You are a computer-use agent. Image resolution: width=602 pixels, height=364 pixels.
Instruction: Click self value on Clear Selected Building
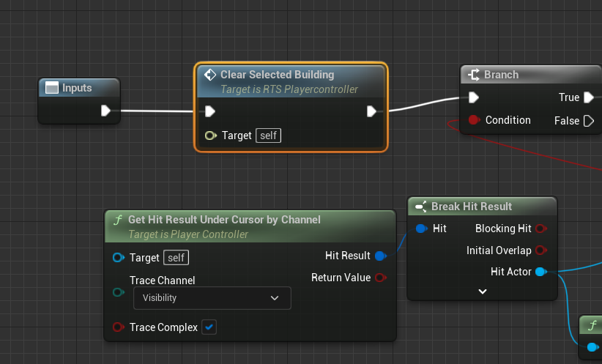coord(268,135)
